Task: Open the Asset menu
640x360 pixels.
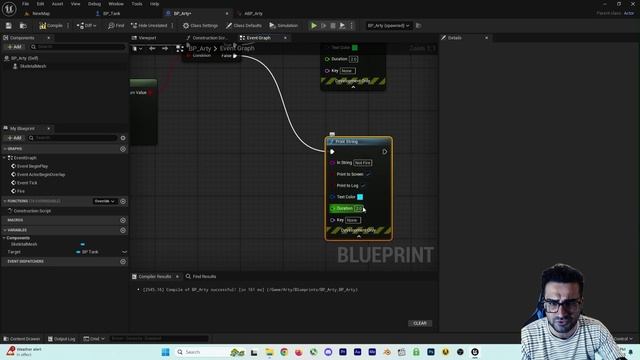Action: point(58,4)
